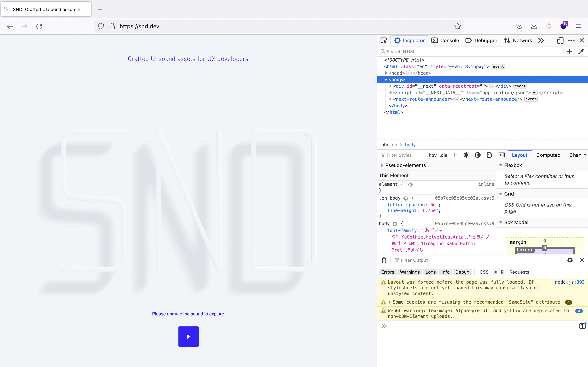This screenshot has width=588, height=367.
Task: Collapse the Box Model section
Action: coord(501,222)
